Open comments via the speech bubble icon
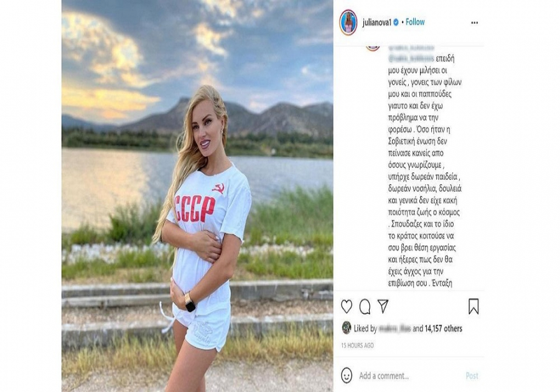Viewport: 560px width, 392px height. pyautogui.click(x=365, y=306)
